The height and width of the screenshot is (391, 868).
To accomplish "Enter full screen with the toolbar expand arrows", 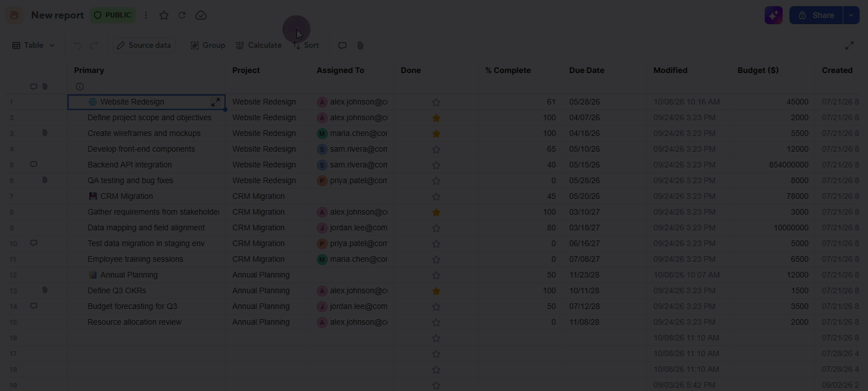I will click(x=849, y=46).
